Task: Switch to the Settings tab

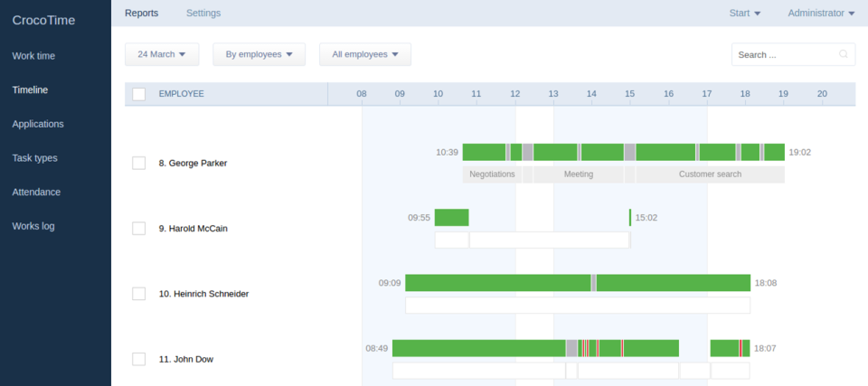Action: click(203, 13)
